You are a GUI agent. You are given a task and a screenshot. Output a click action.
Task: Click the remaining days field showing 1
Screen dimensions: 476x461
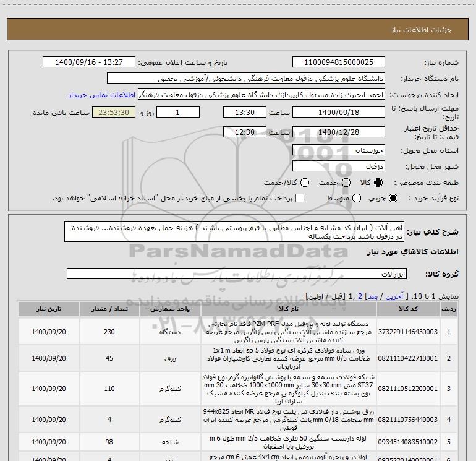coord(178,112)
